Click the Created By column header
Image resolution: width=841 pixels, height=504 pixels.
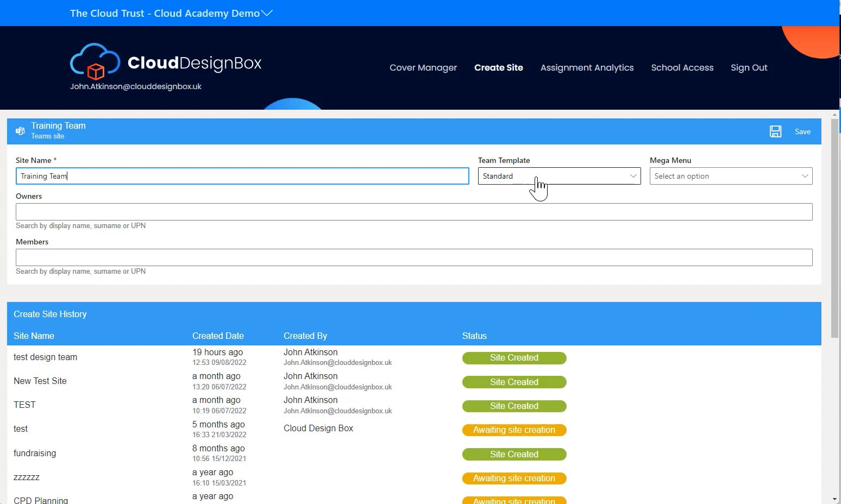pyautogui.click(x=305, y=336)
